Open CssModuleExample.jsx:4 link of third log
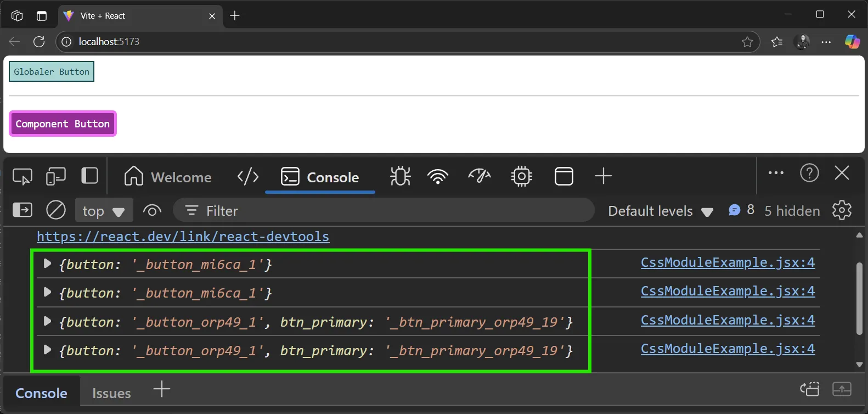The image size is (868, 414). tap(728, 320)
